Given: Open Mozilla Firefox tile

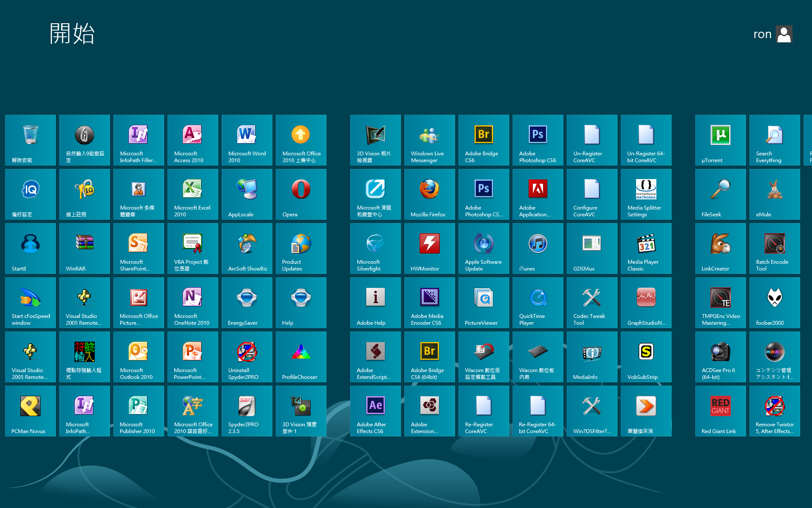Looking at the screenshot, I should coord(429,194).
